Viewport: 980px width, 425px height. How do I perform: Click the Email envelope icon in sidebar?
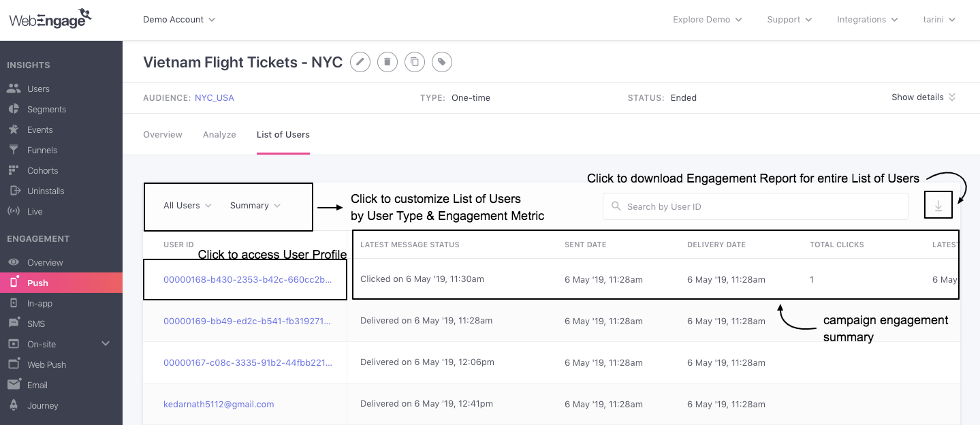click(x=14, y=385)
